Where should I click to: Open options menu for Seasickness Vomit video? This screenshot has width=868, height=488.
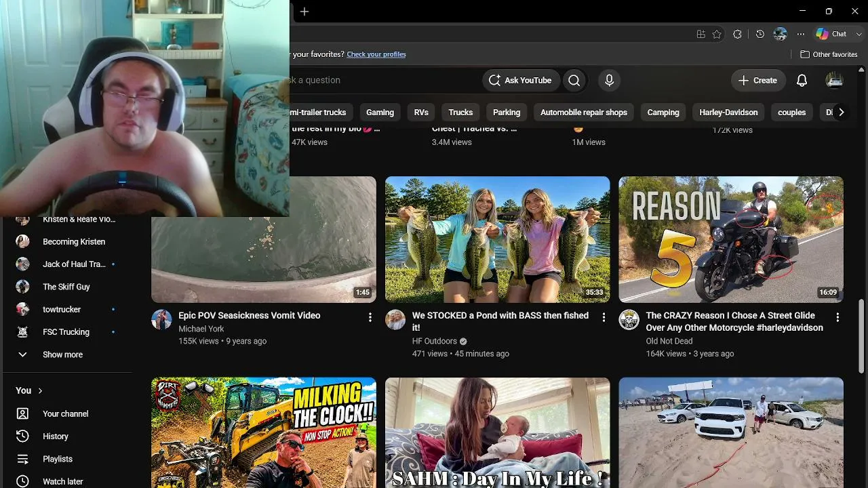pyautogui.click(x=370, y=317)
